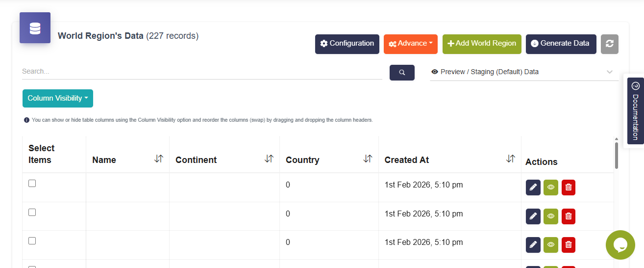Open the Advance dropdown menu
Screen dimensions: 644x268
point(411,44)
